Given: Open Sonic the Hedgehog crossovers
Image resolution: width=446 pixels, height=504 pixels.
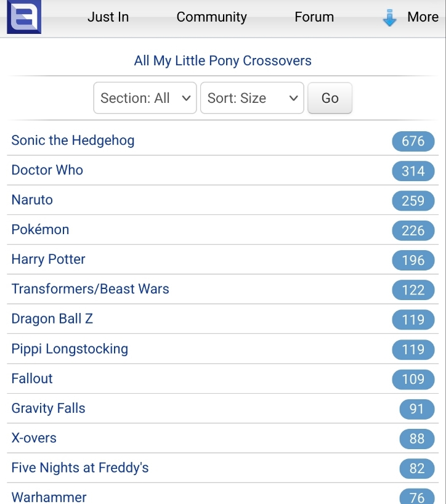Looking at the screenshot, I should [73, 140].
